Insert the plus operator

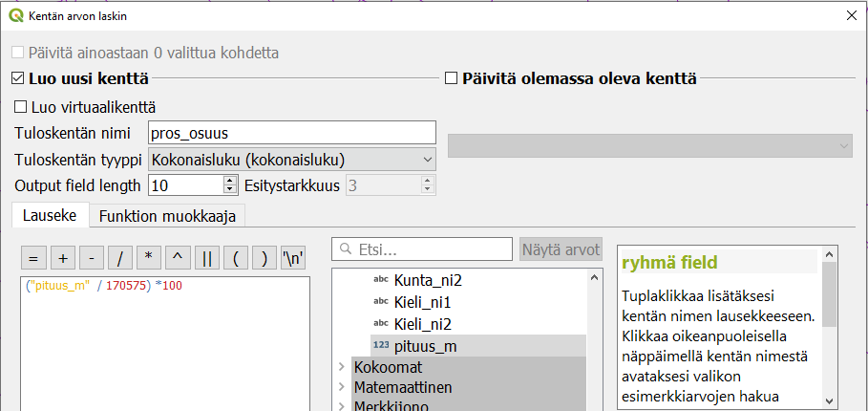pyautogui.click(x=61, y=259)
